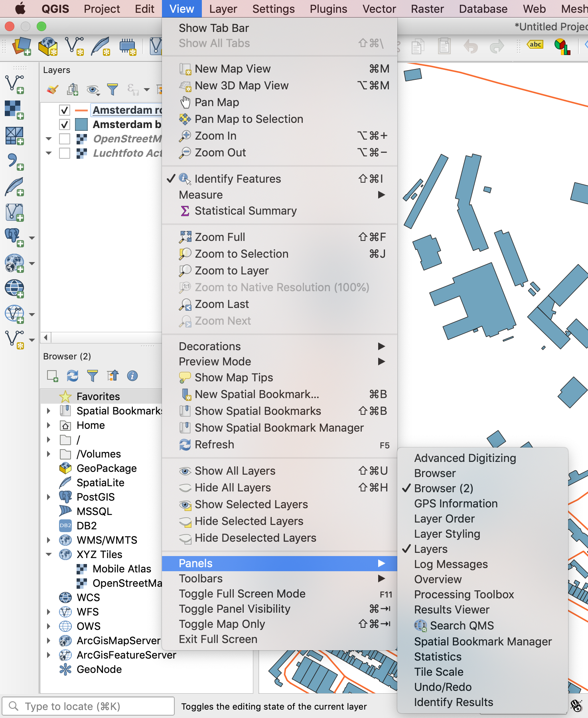This screenshot has height=718, width=588.
Task: Uncheck the Amsterdam roads layer checkbox
Action: tap(65, 110)
